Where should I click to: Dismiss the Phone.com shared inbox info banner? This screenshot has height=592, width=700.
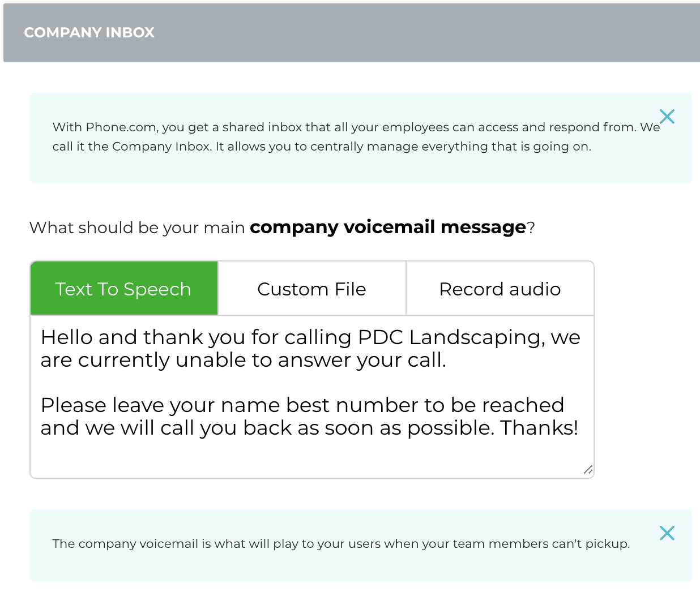pos(667,117)
